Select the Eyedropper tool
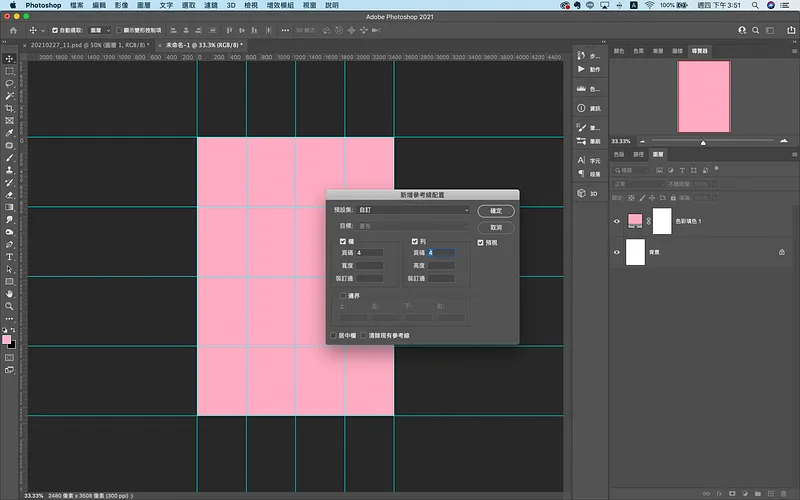This screenshot has height=500, width=800. [9, 133]
